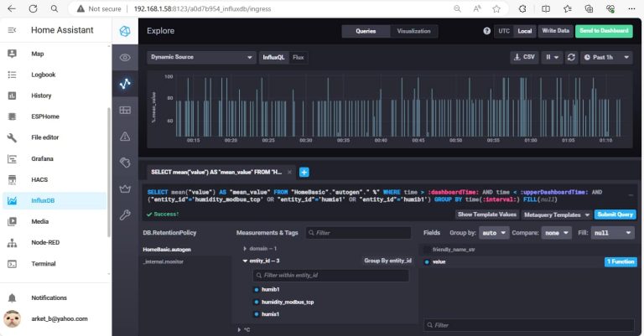Click the help question mark icon

click(x=487, y=31)
